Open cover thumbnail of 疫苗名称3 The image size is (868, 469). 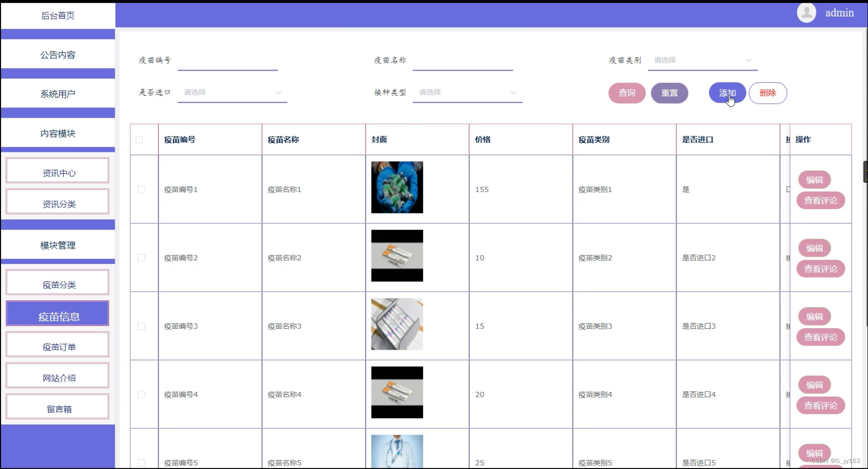tap(397, 324)
